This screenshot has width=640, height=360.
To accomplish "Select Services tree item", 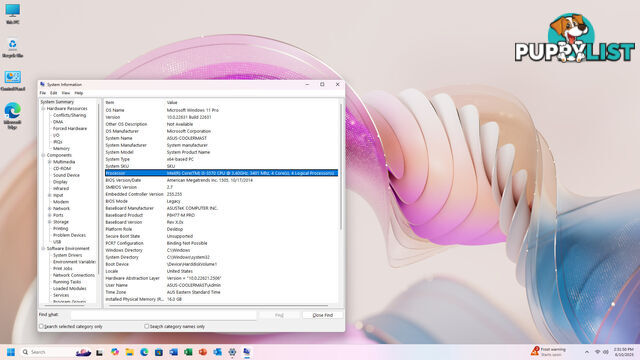I will click(x=61, y=295).
